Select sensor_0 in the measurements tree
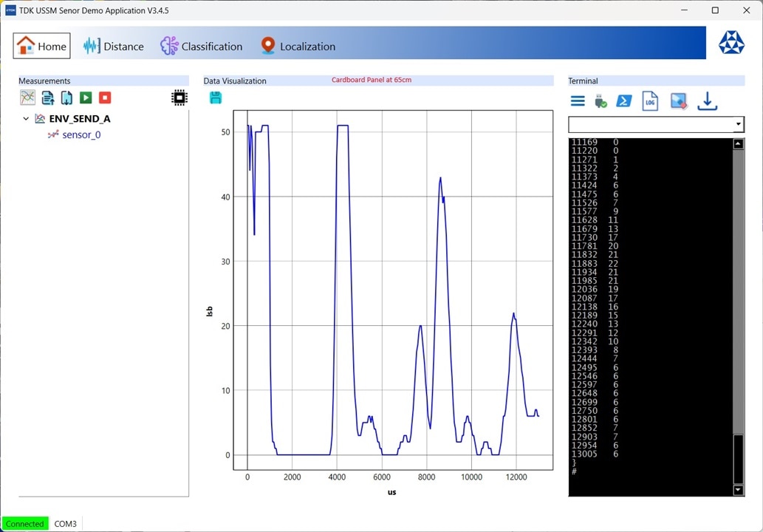763x532 pixels. click(x=81, y=134)
